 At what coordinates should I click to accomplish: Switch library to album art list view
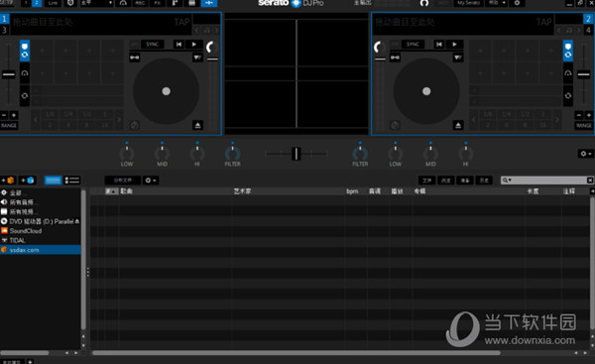tap(72, 181)
